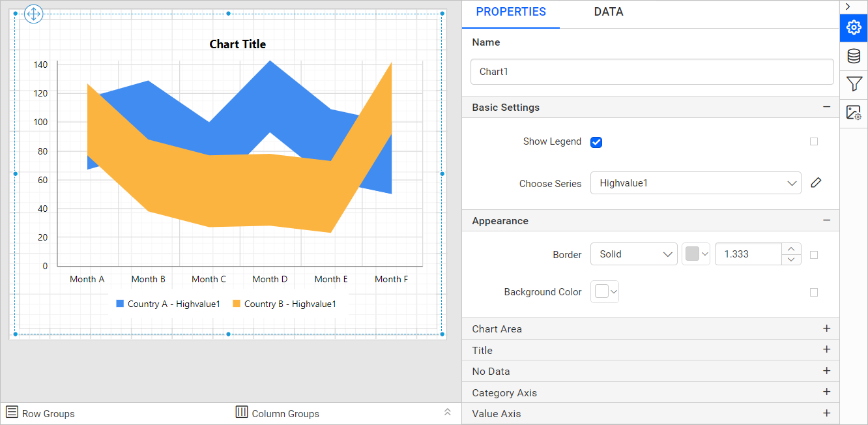Collapse the Appearance section
This screenshot has width=868, height=425.
(x=827, y=220)
